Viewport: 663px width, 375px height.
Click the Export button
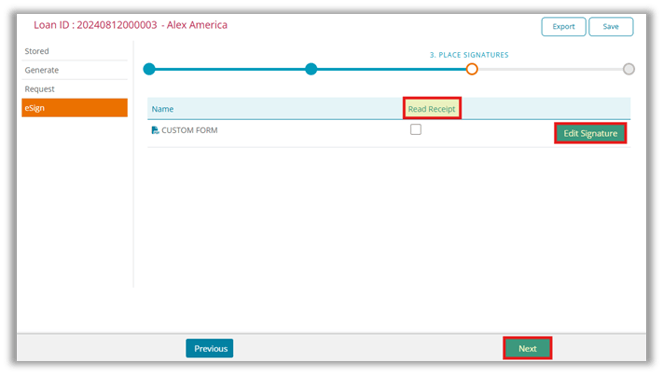563,27
